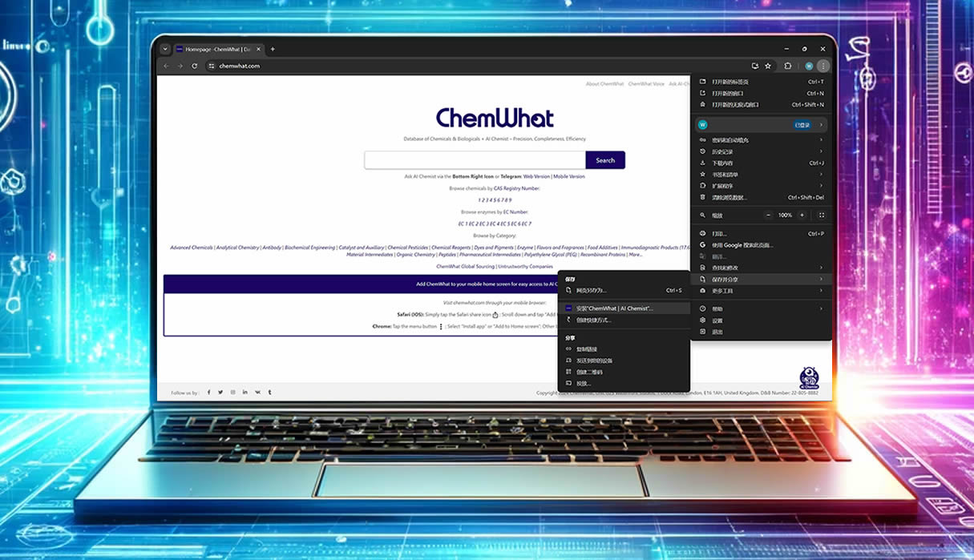
Task: Close the ChemWhat homepage tab
Action: (258, 49)
